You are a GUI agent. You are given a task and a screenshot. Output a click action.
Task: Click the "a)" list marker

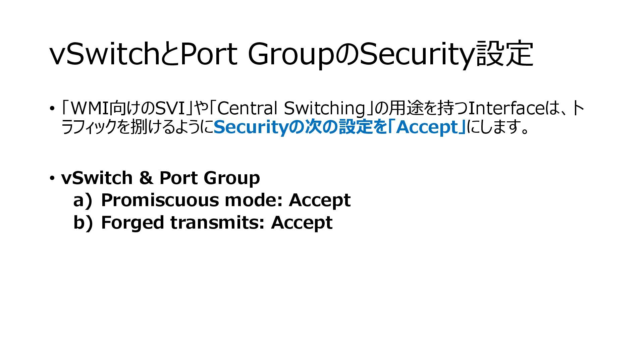[82, 200]
